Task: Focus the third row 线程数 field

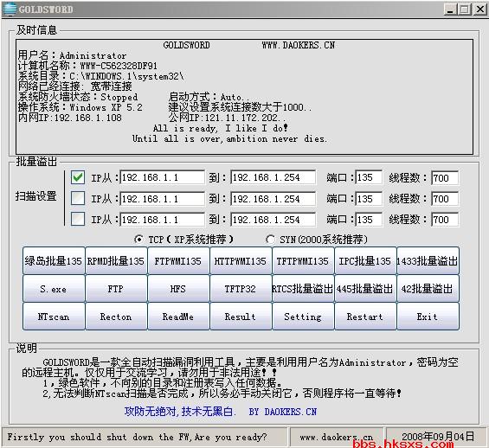Action: pos(445,220)
